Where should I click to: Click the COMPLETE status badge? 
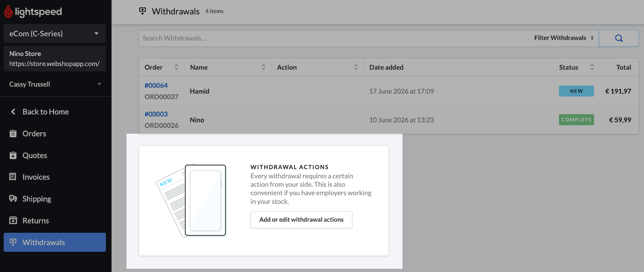pyautogui.click(x=576, y=119)
